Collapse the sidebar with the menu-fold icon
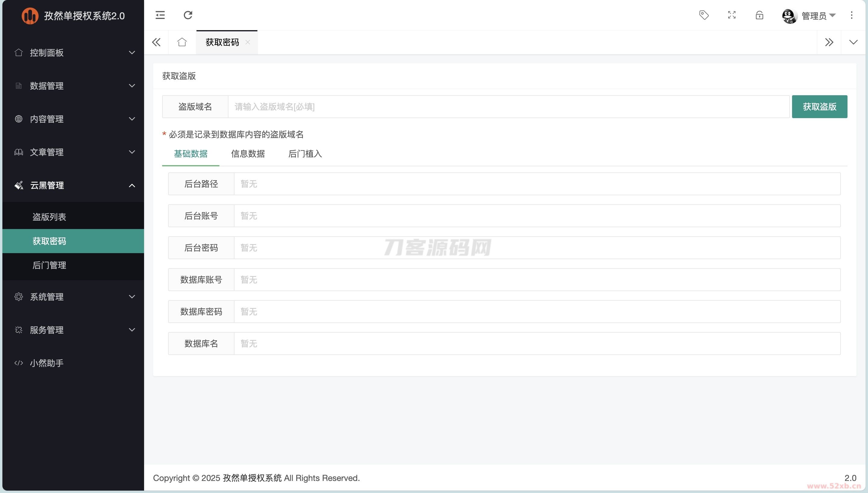 [160, 15]
